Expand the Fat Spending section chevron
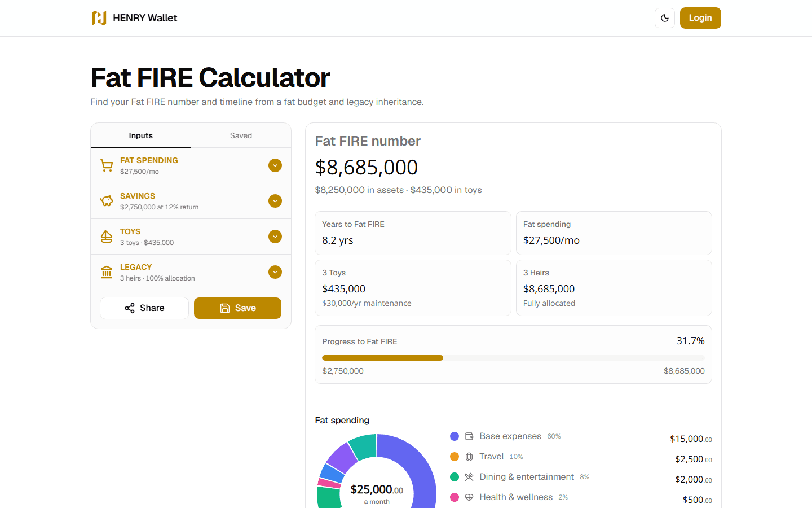Viewport: 812px width, 508px height. coord(275,165)
